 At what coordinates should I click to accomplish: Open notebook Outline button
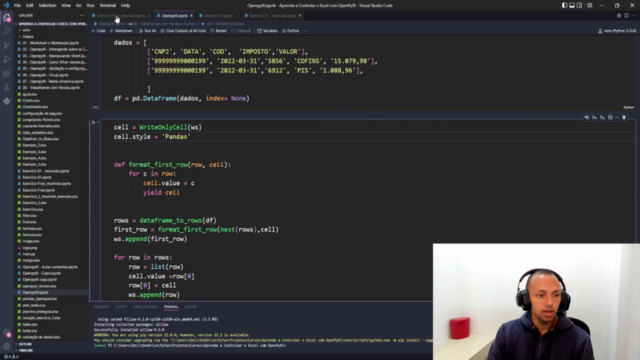pyautogui.click(x=291, y=31)
